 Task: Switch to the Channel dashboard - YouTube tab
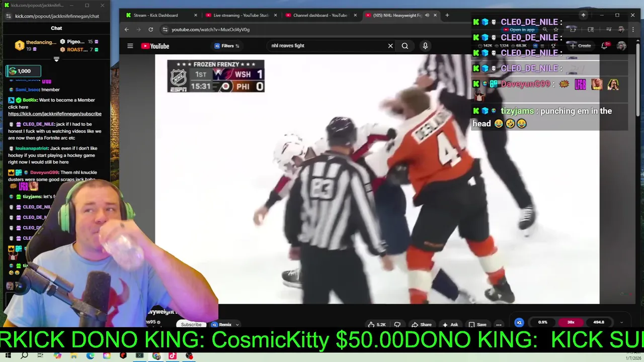pyautogui.click(x=320, y=15)
